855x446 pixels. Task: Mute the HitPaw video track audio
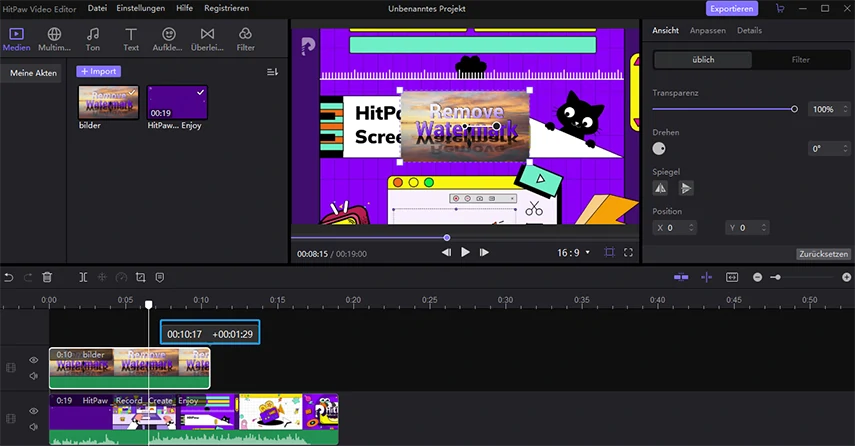(34, 427)
